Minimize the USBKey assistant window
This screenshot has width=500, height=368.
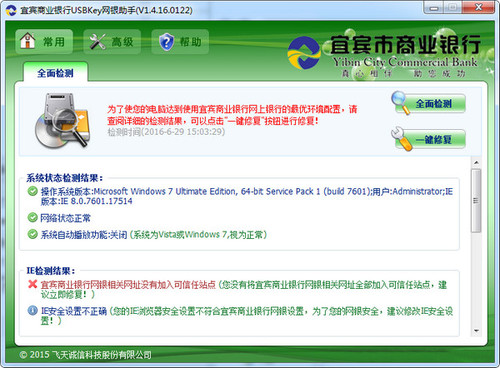pos(434,8)
